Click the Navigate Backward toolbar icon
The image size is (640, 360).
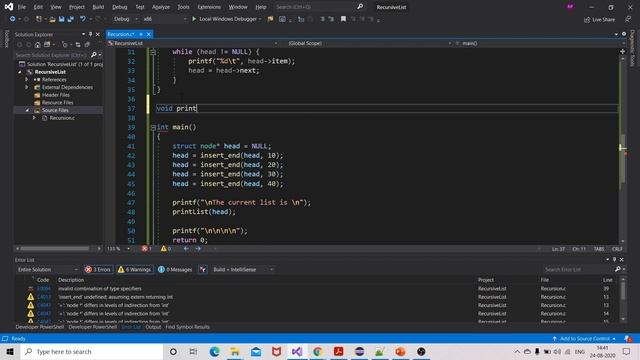coord(13,19)
